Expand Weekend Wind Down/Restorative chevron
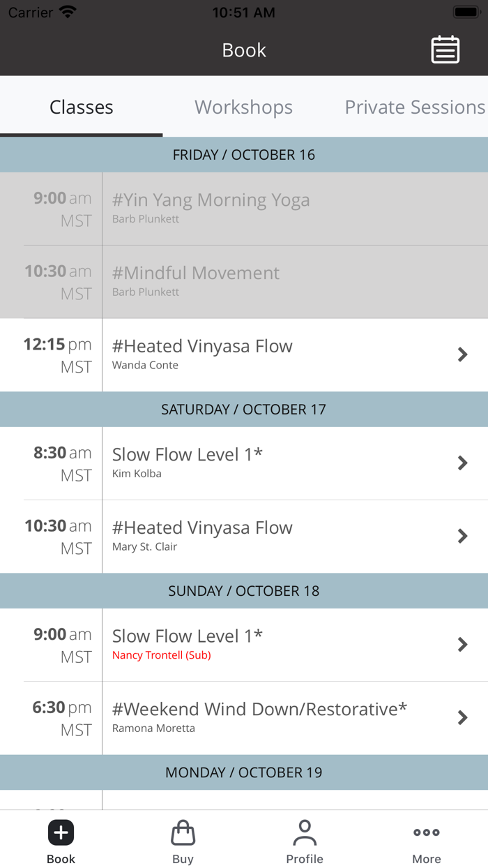The width and height of the screenshot is (488, 868). 462,717
